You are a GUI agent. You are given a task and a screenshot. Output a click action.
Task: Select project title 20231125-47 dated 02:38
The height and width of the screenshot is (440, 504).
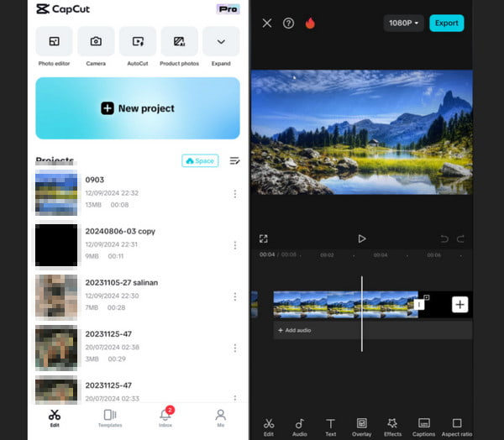click(x=108, y=334)
